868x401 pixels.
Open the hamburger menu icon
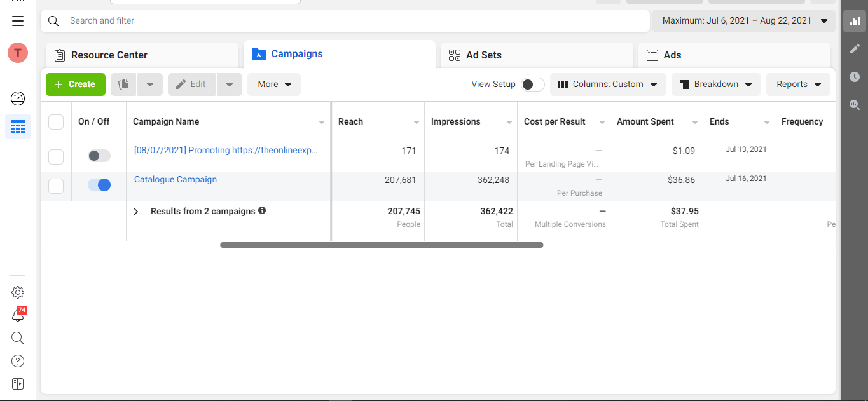coord(18,21)
